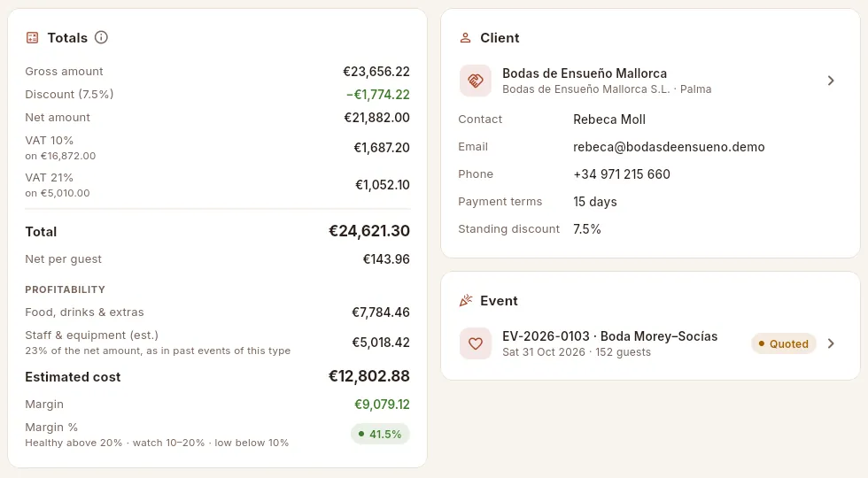Click the Payment terms value 15 days

595,202
